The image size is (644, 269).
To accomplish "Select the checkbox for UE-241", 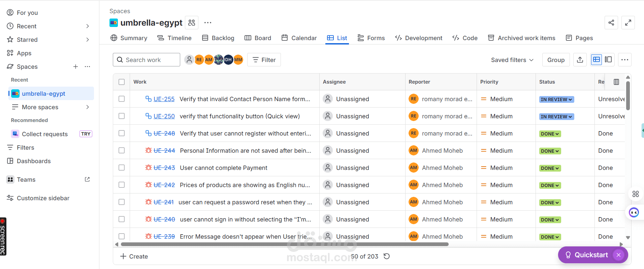I will (122, 202).
